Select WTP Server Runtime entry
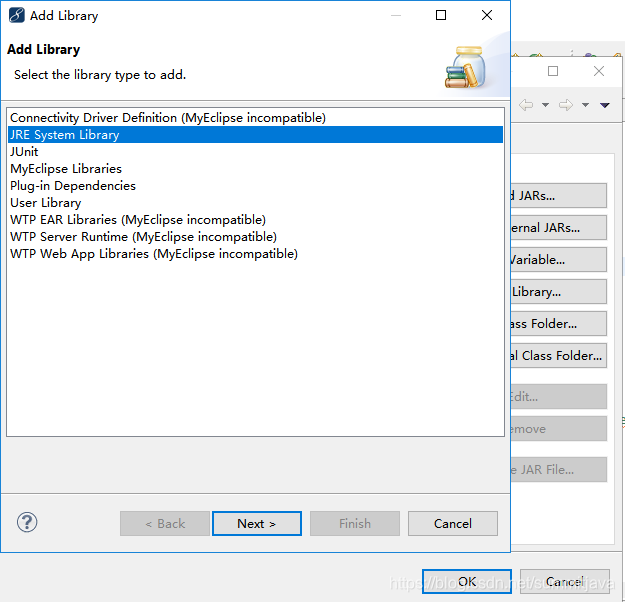This screenshot has height=602, width=625. coord(255,237)
